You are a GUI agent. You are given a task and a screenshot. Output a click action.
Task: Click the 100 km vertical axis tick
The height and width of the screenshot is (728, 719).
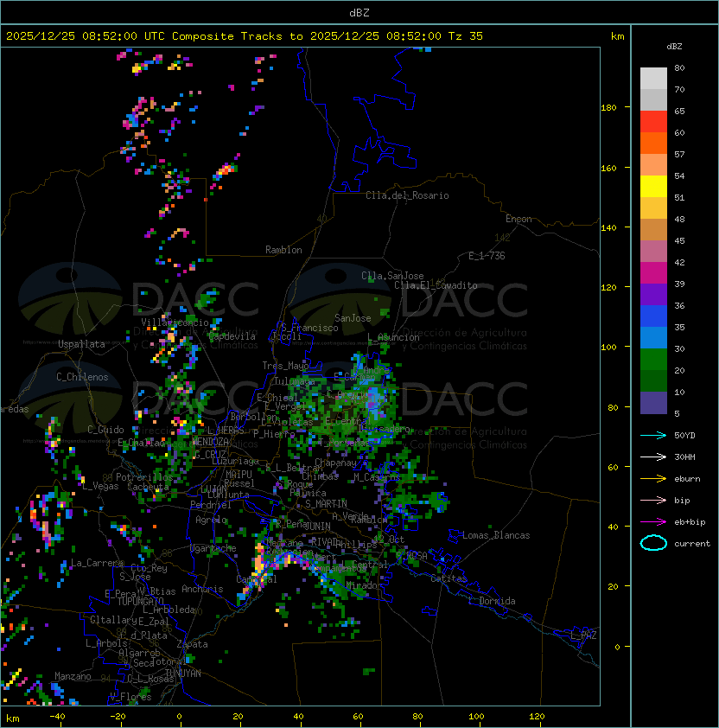[608, 347]
